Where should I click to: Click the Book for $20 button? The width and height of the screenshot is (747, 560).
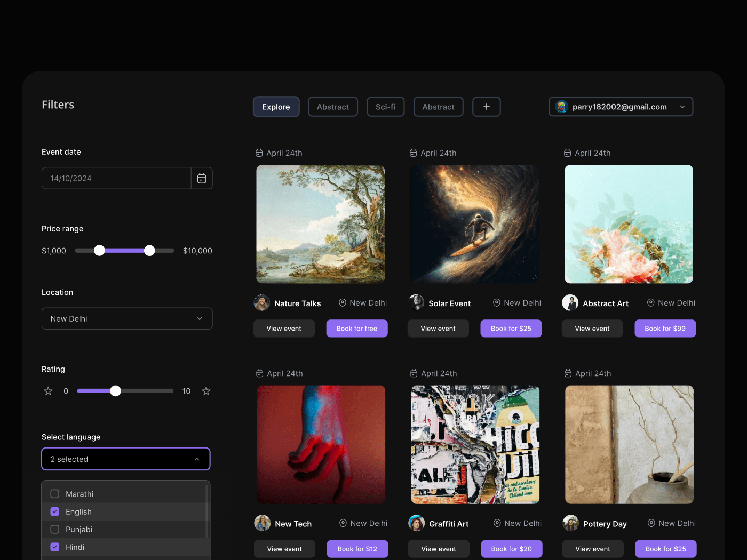[512, 549]
